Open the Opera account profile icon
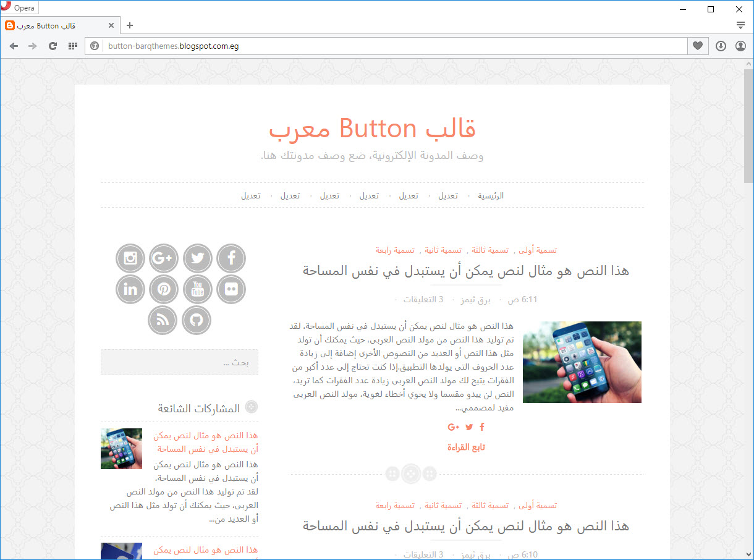Viewport: 754px width, 560px height. 740,46
